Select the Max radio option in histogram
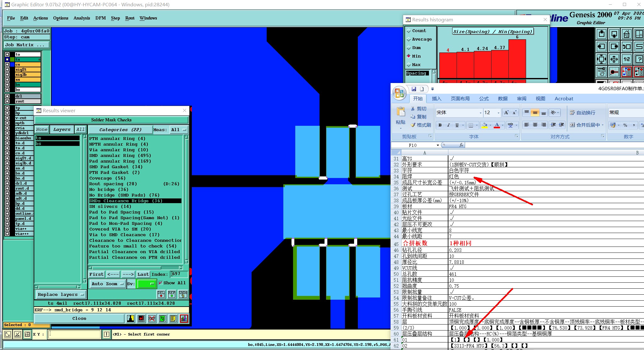The image size is (644, 350). pyautogui.click(x=409, y=65)
